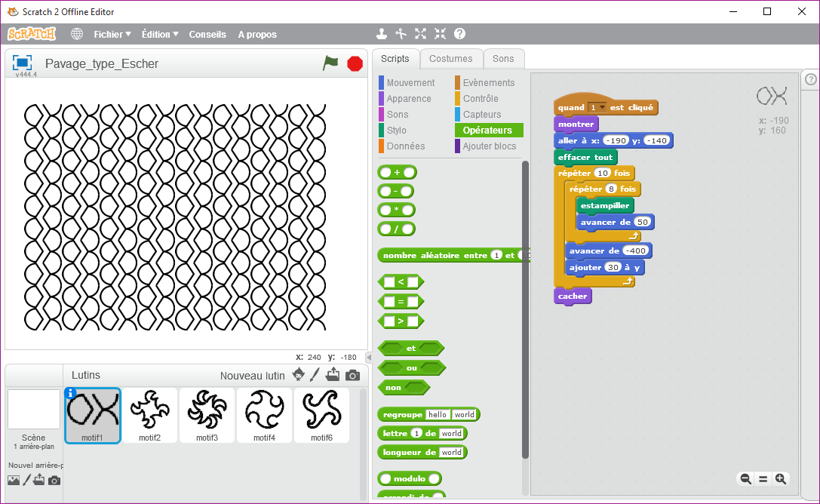The height and width of the screenshot is (504, 820).
Task: Collapse the stage panel with arrow
Action: click(369, 357)
